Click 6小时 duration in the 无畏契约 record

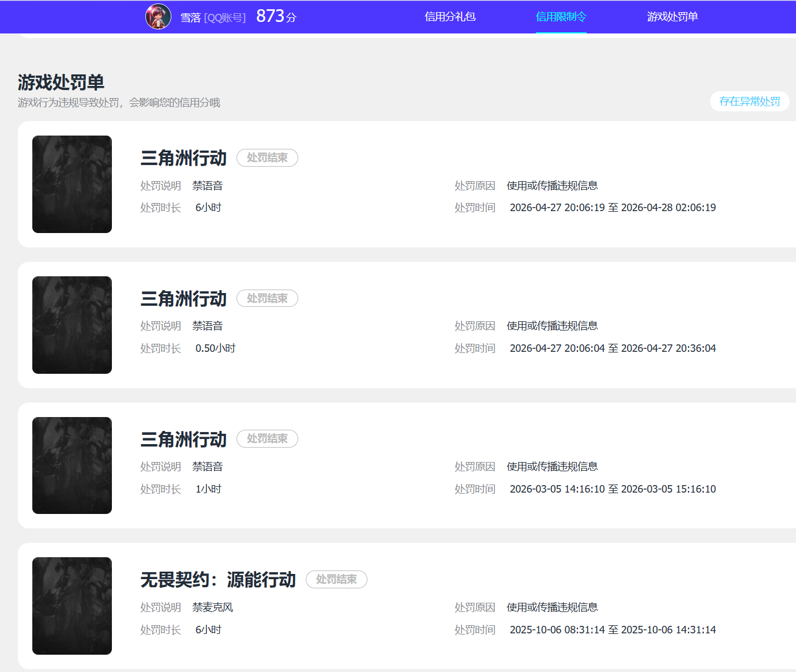[208, 630]
